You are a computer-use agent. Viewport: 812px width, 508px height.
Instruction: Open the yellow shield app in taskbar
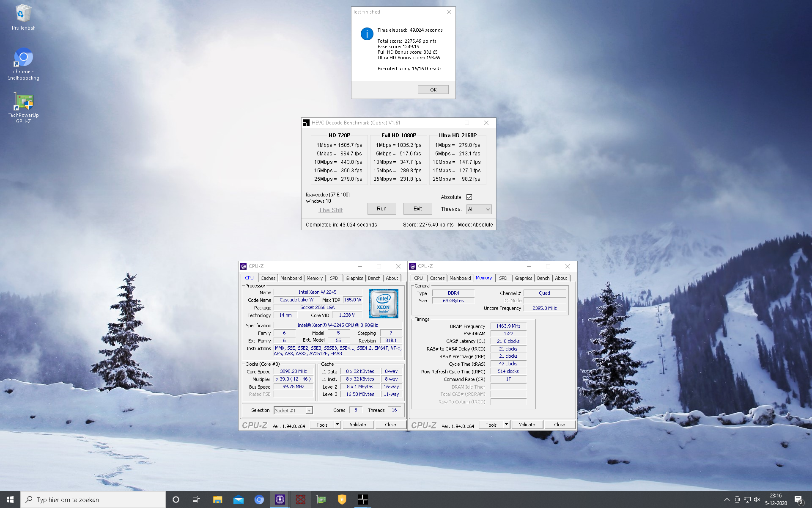tap(342, 500)
